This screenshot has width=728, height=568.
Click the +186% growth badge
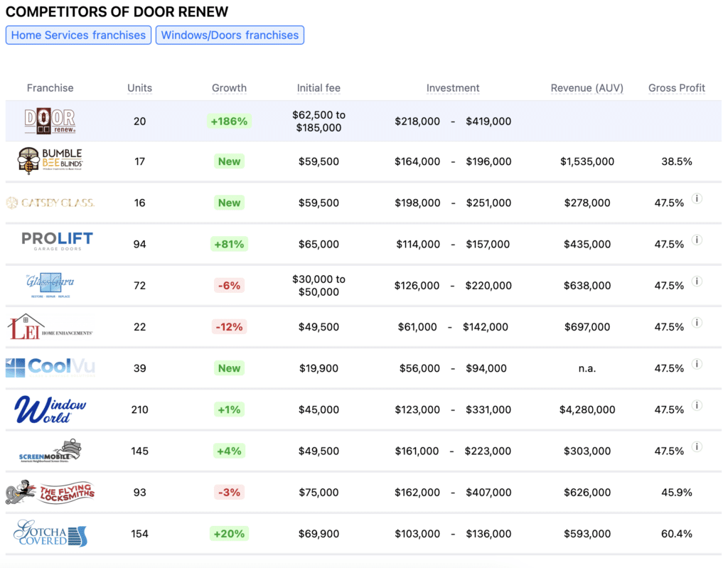(230, 122)
